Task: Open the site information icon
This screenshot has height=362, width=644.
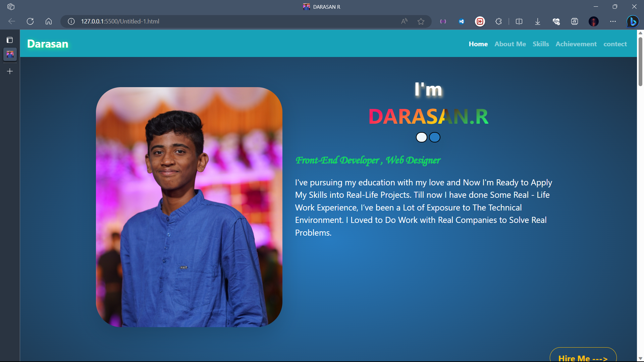Action: coord(71,21)
